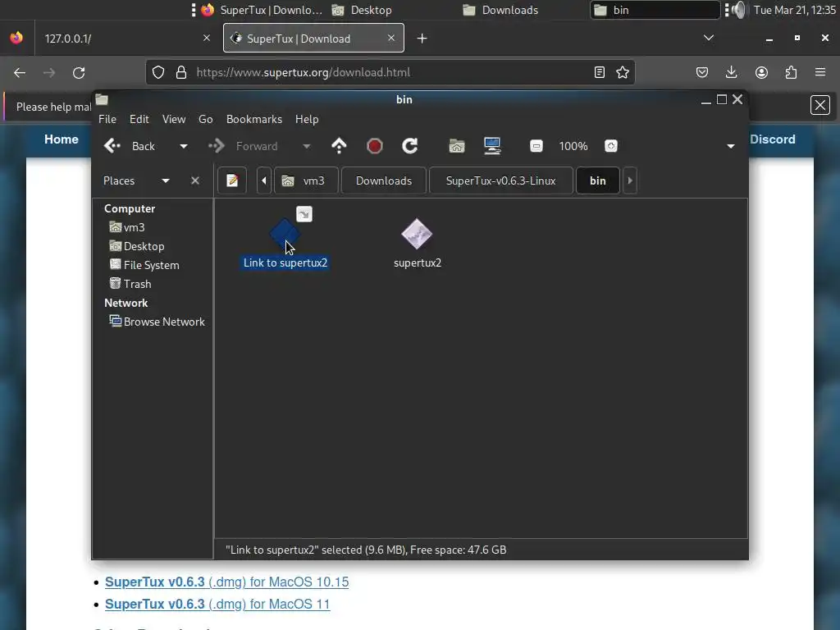Open the Edit menu
The height and width of the screenshot is (630, 840).
click(139, 119)
